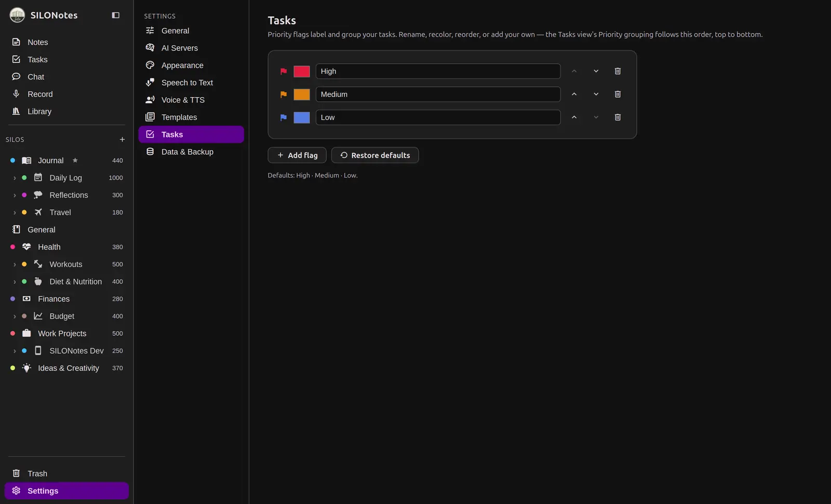831x504 pixels.
Task: Move the Low flag up
Action: click(574, 117)
